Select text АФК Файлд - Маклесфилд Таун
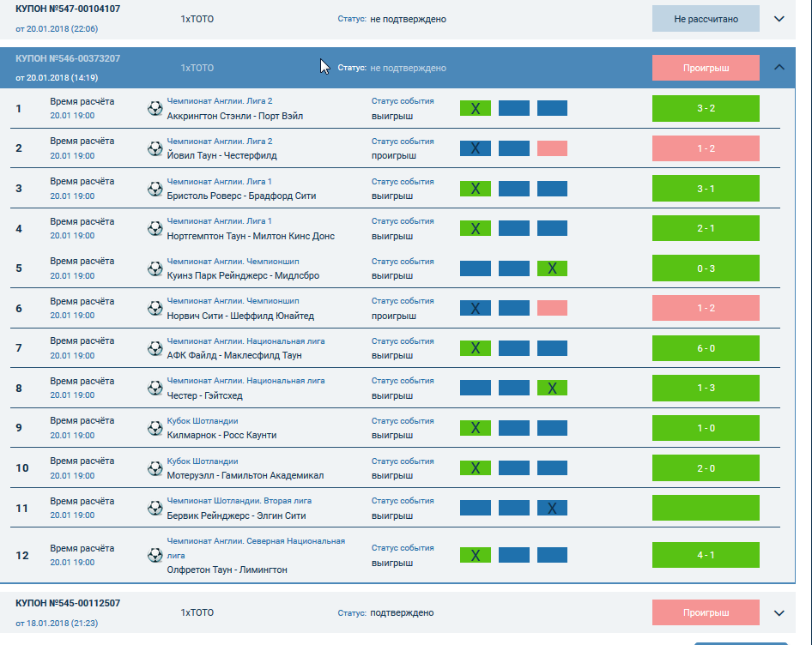This screenshot has height=645, width=812. 234,356
